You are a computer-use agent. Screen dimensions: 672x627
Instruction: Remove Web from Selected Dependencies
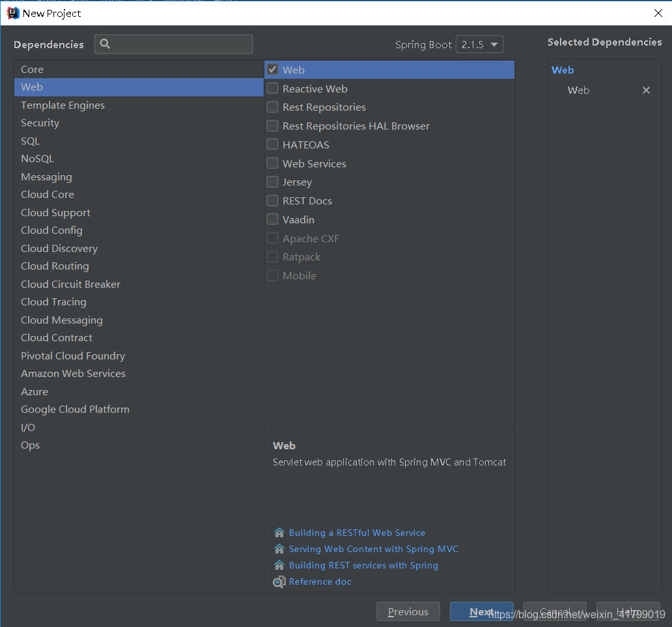point(647,90)
